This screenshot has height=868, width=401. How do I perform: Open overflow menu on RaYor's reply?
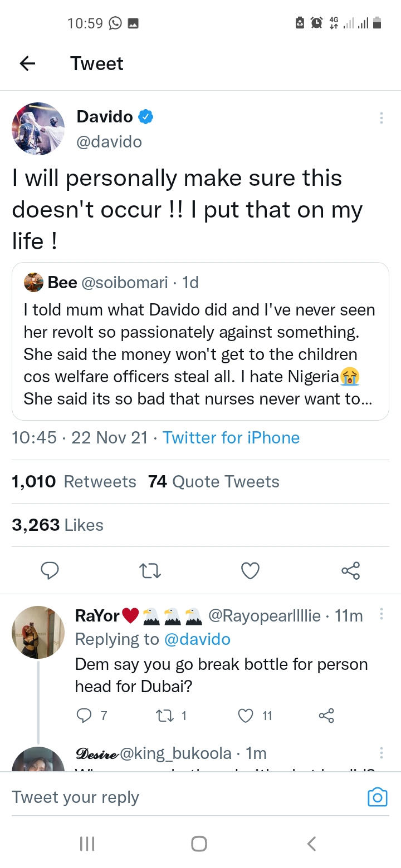(x=381, y=614)
